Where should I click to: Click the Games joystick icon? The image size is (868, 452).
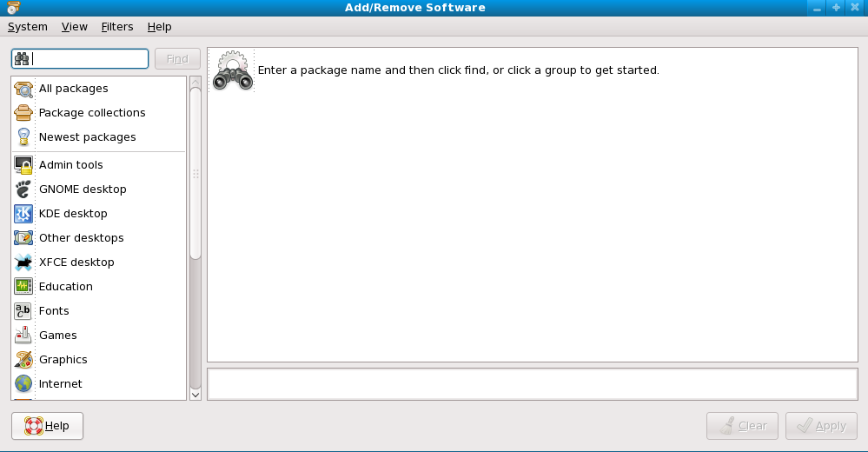click(23, 336)
